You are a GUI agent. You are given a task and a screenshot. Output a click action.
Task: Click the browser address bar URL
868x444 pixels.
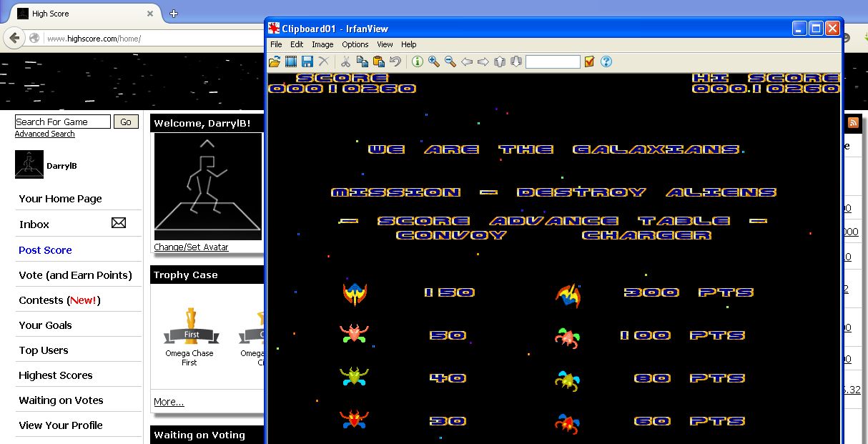(94, 39)
